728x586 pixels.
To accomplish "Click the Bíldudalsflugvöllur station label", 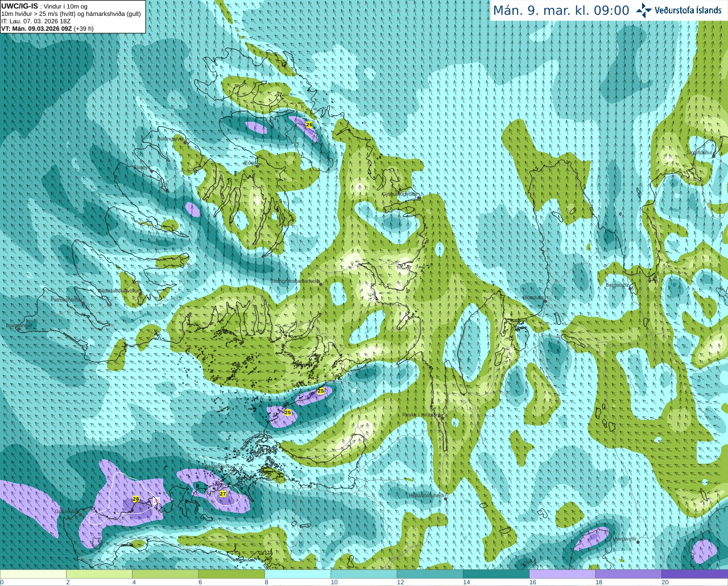I will tap(118, 290).
